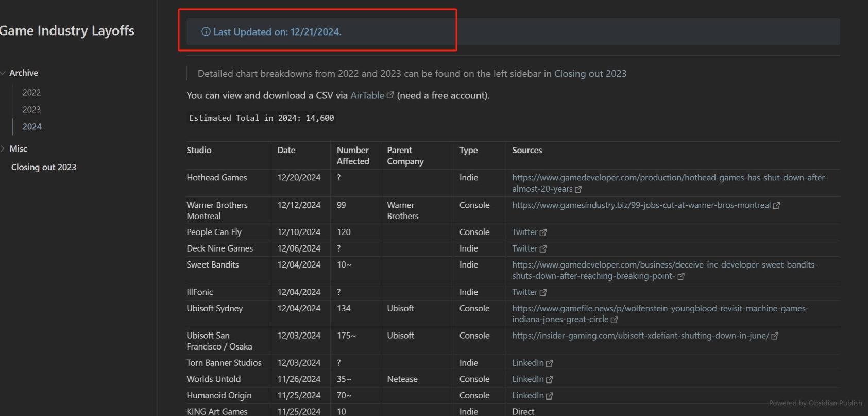Open Twitter source for People Can Fly
Screen dimensions: 868x416
point(525,232)
